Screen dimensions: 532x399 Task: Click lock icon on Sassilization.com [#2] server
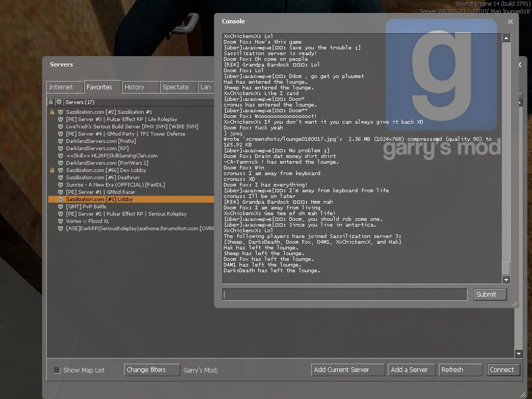point(51,112)
